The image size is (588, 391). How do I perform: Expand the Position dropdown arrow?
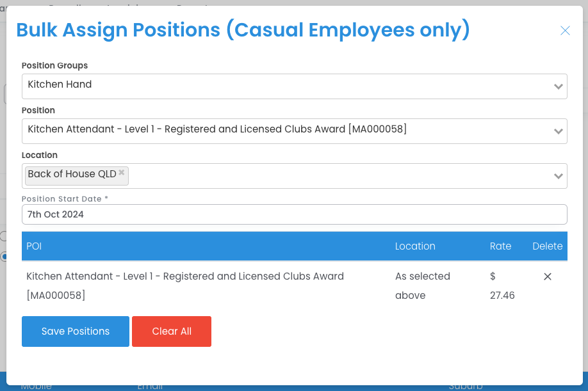coord(559,131)
